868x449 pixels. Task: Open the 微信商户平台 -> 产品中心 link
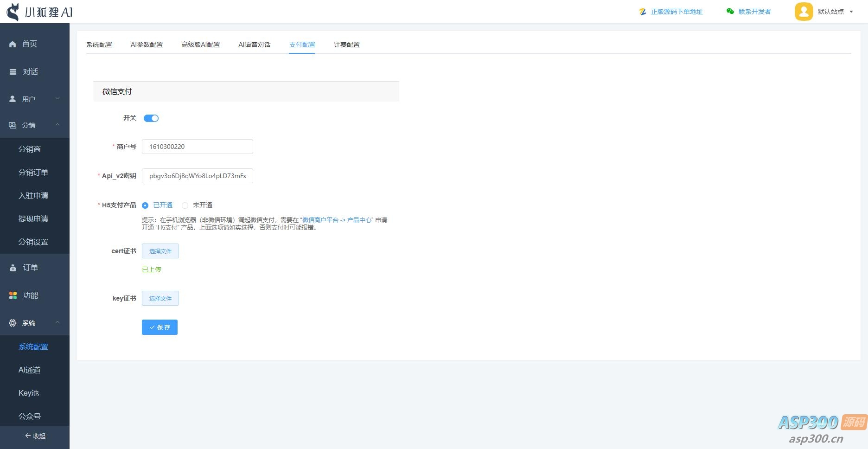click(x=337, y=220)
